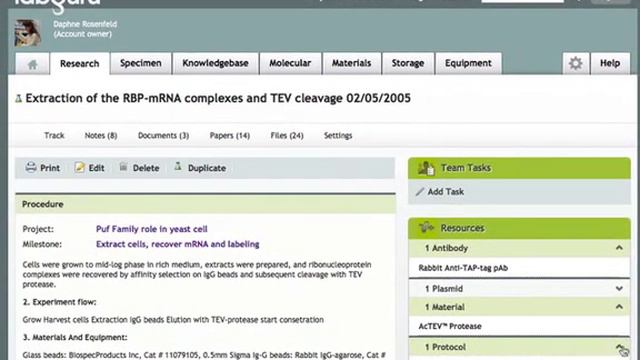Click the Duplicate button label

207,168
